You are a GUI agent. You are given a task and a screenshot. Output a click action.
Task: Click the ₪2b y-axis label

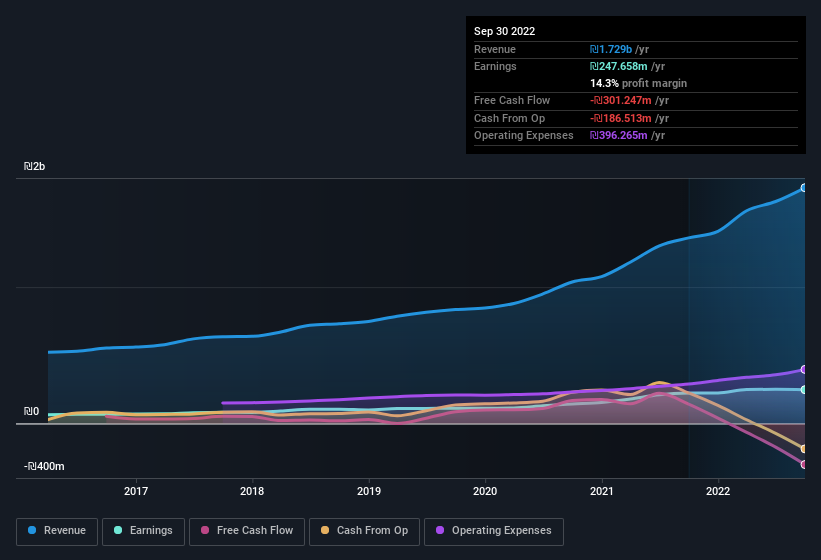pos(35,166)
